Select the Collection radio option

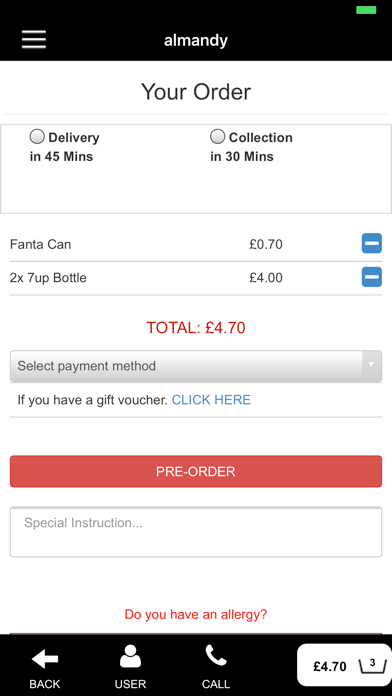tap(218, 137)
